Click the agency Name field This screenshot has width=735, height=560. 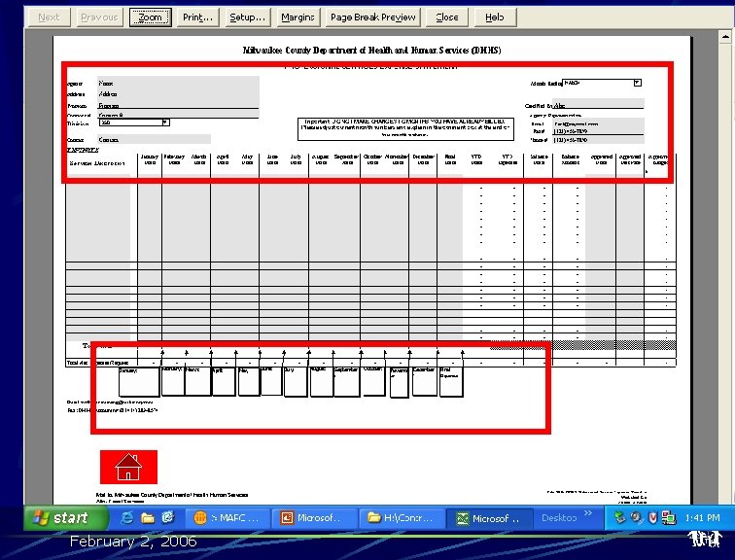[x=178, y=83]
